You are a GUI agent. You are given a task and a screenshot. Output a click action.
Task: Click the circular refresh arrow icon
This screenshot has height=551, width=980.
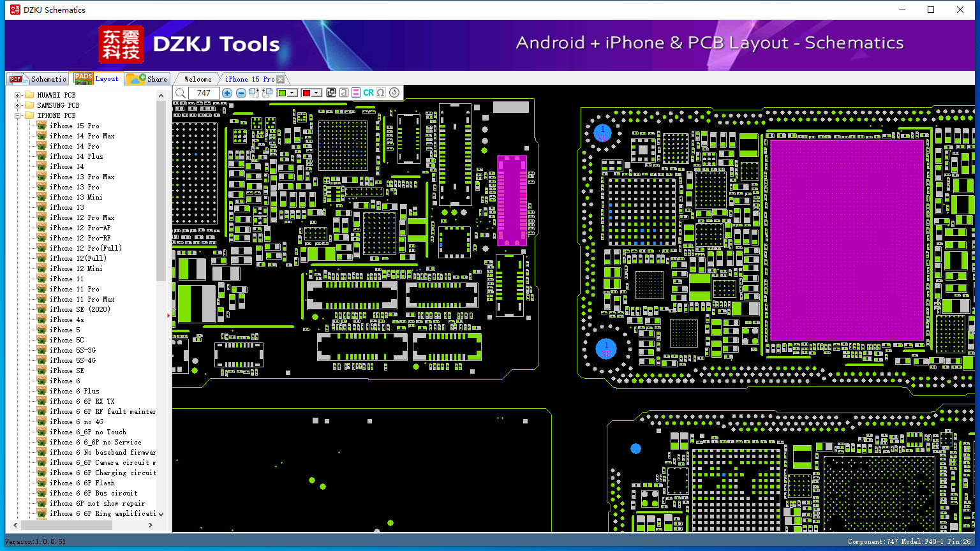[394, 93]
